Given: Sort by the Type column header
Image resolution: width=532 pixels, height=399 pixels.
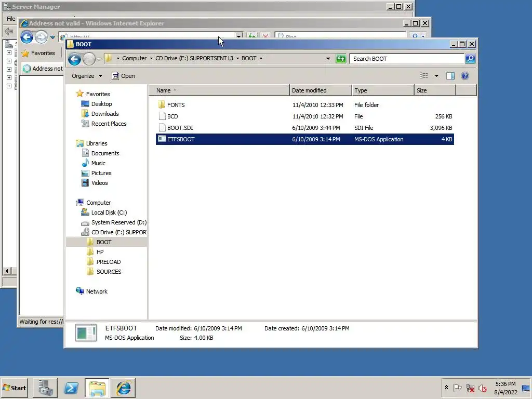Looking at the screenshot, I should (x=383, y=90).
